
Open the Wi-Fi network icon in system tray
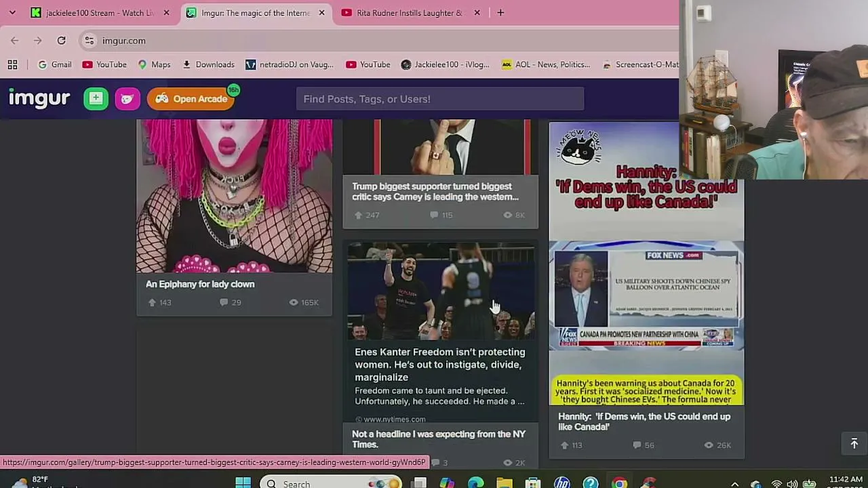(x=776, y=484)
